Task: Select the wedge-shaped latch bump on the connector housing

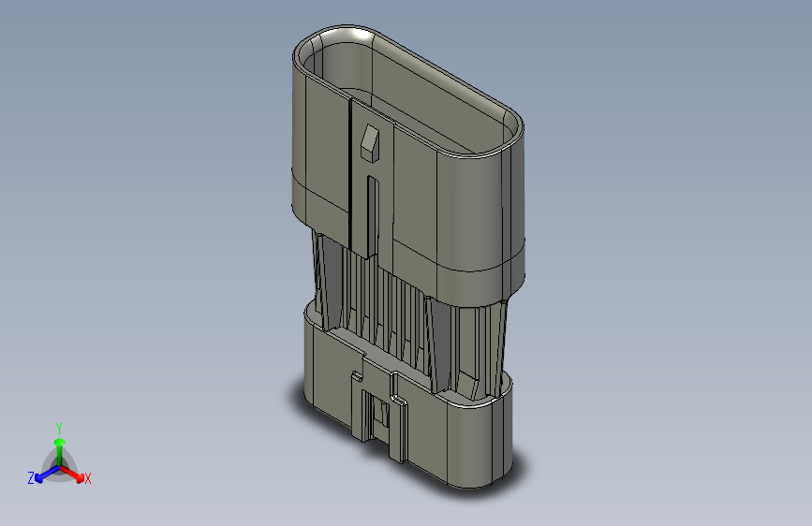Action: (x=370, y=143)
